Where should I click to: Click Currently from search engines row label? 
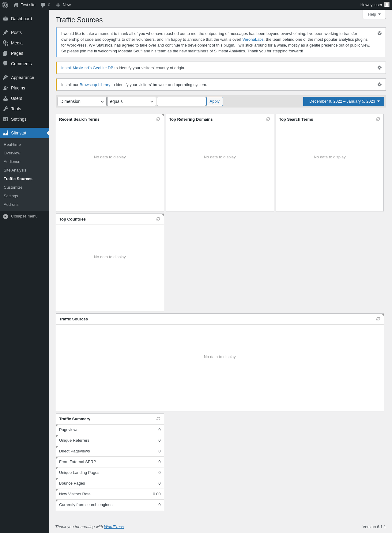[86, 505]
